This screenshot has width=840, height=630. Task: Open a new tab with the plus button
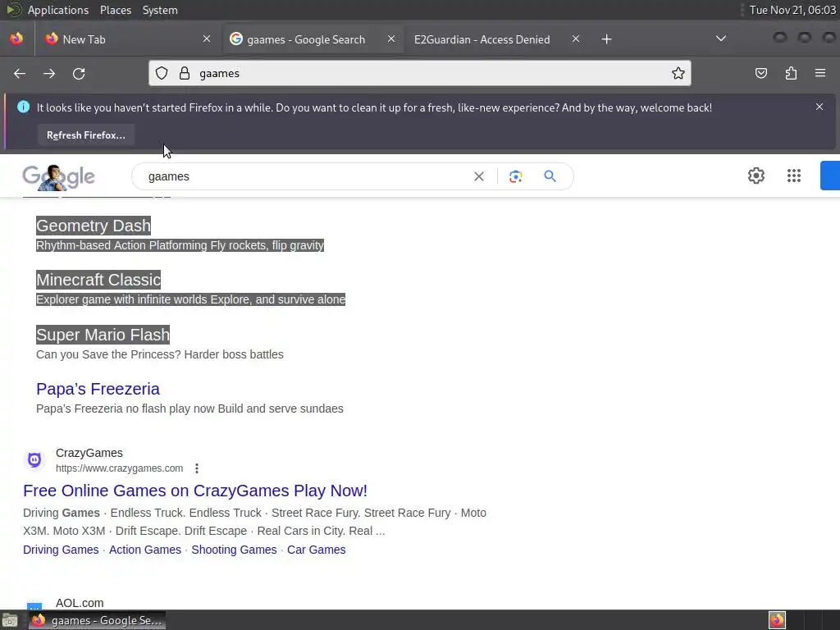(x=606, y=39)
